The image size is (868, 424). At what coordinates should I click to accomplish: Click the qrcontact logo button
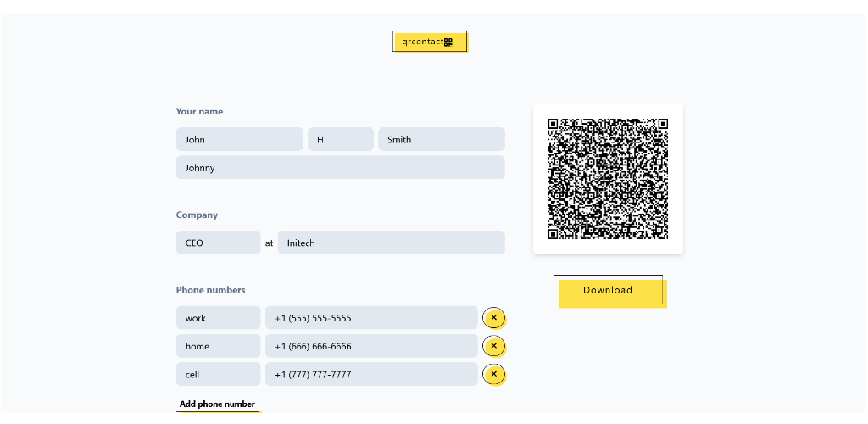coord(430,42)
